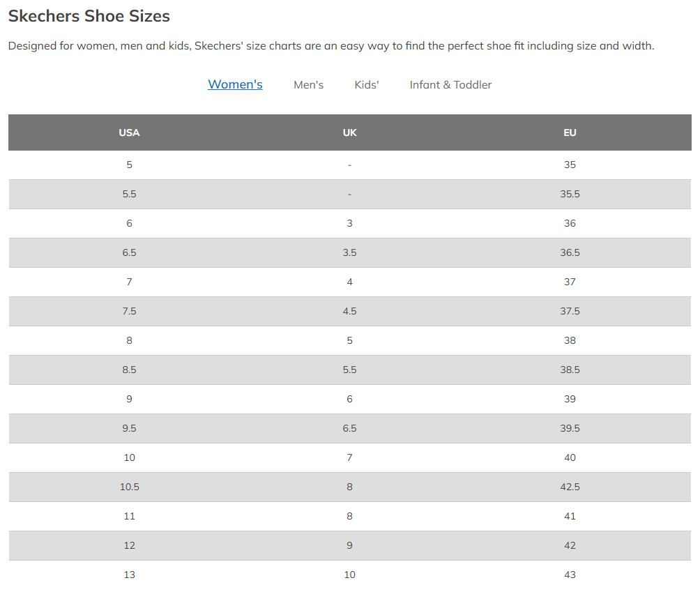This screenshot has width=700, height=592.
Task: Click the USA column header
Action: (129, 132)
